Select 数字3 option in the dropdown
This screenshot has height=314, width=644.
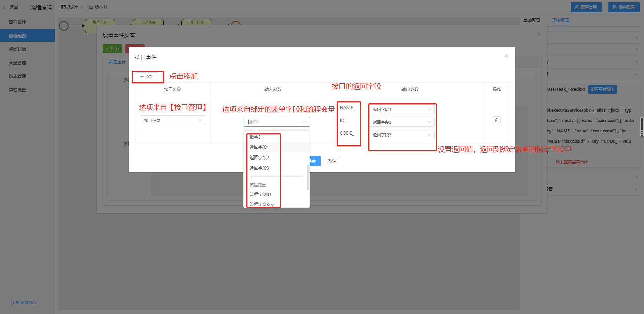(255, 137)
